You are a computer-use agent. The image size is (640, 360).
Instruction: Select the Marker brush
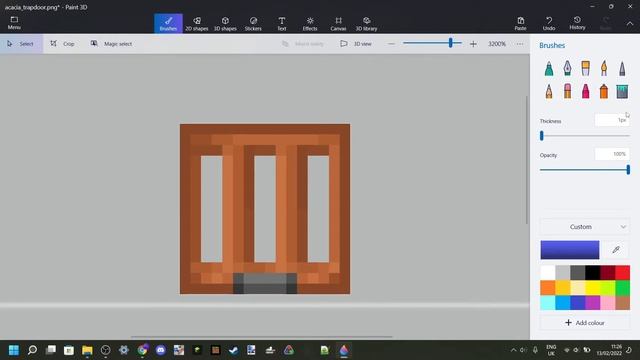549,68
